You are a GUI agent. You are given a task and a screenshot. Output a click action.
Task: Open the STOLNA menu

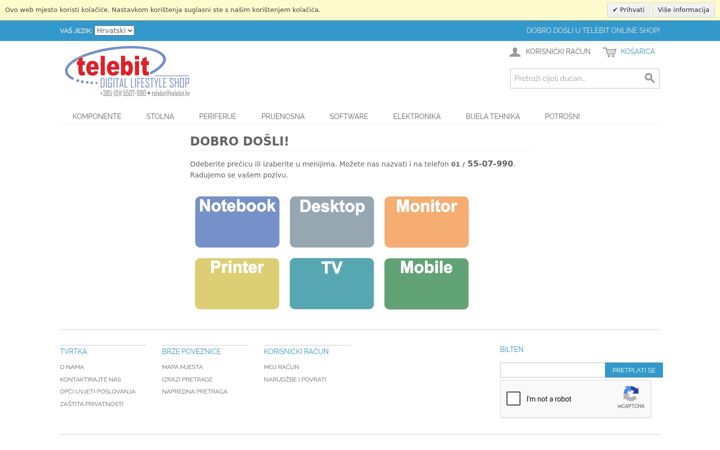click(x=160, y=116)
